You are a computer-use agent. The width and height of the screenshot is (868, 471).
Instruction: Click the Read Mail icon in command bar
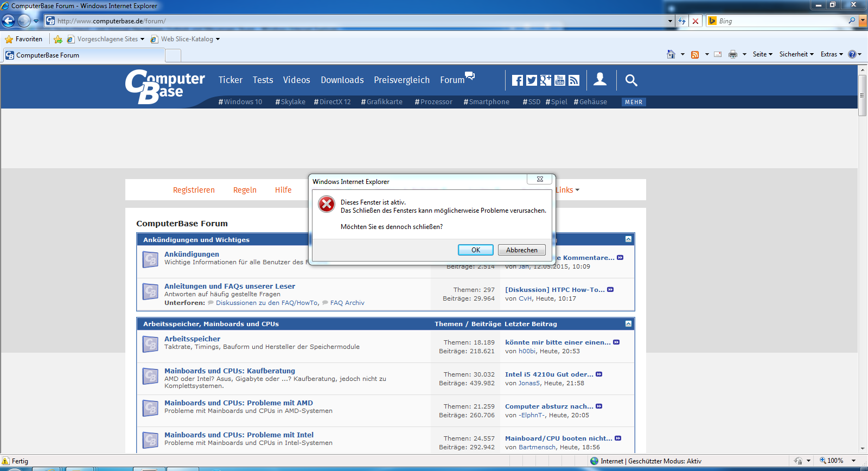pos(718,54)
